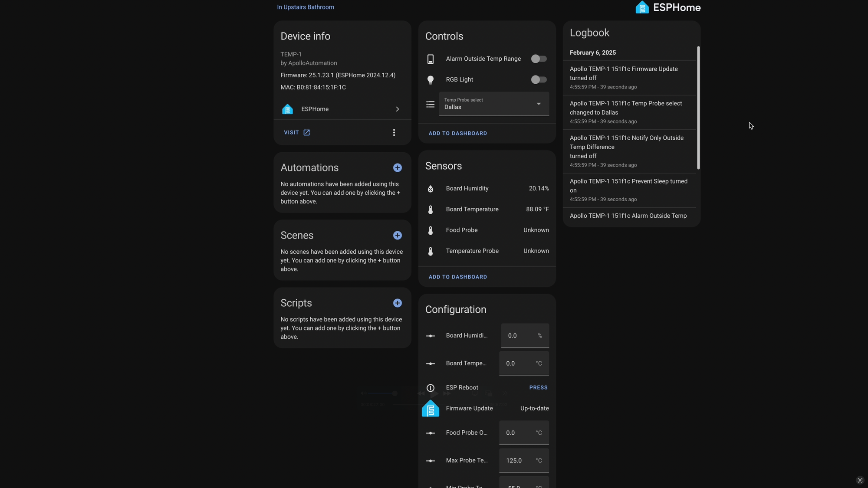Viewport: 868px width, 488px height.
Task: Click the add Scripts plus icon
Action: tap(397, 303)
